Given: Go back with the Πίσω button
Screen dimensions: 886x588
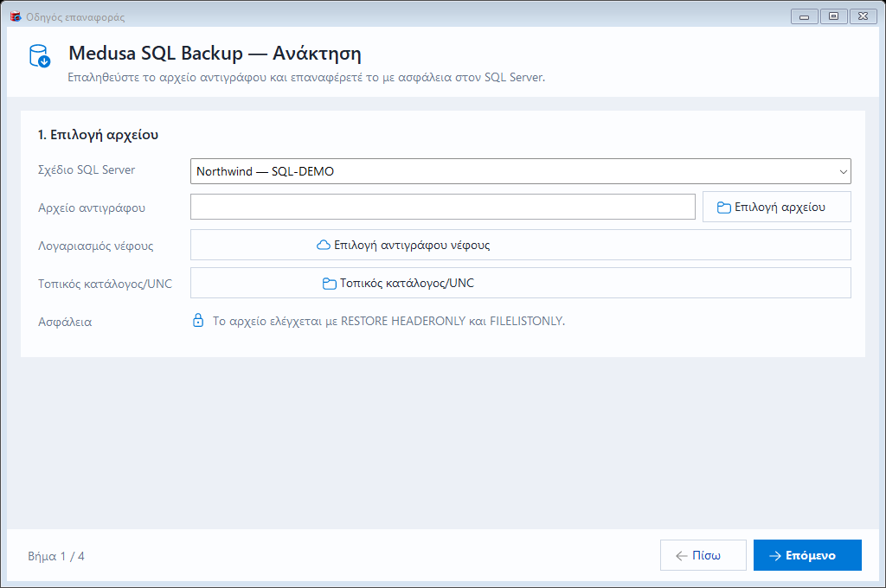Looking at the screenshot, I should point(703,555).
